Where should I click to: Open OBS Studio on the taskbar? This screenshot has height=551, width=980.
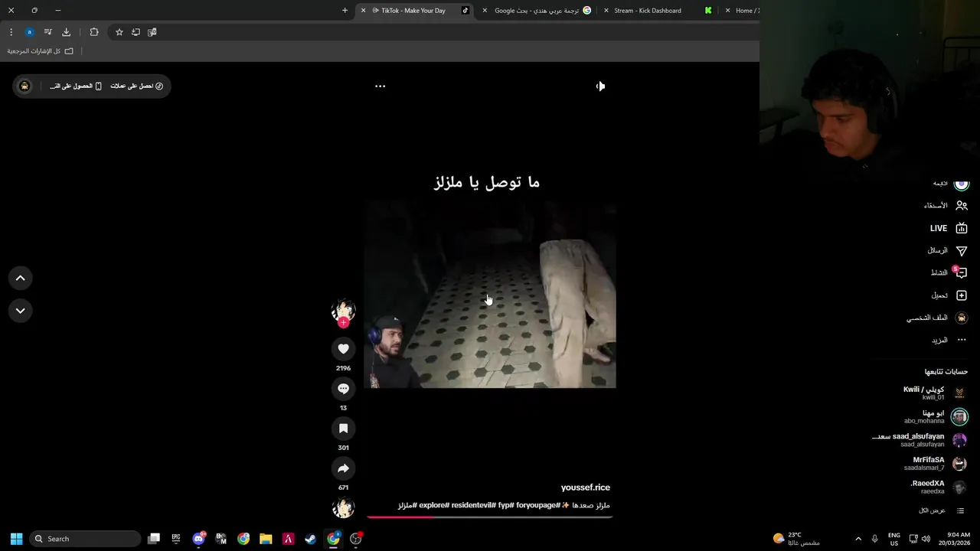tap(355, 539)
